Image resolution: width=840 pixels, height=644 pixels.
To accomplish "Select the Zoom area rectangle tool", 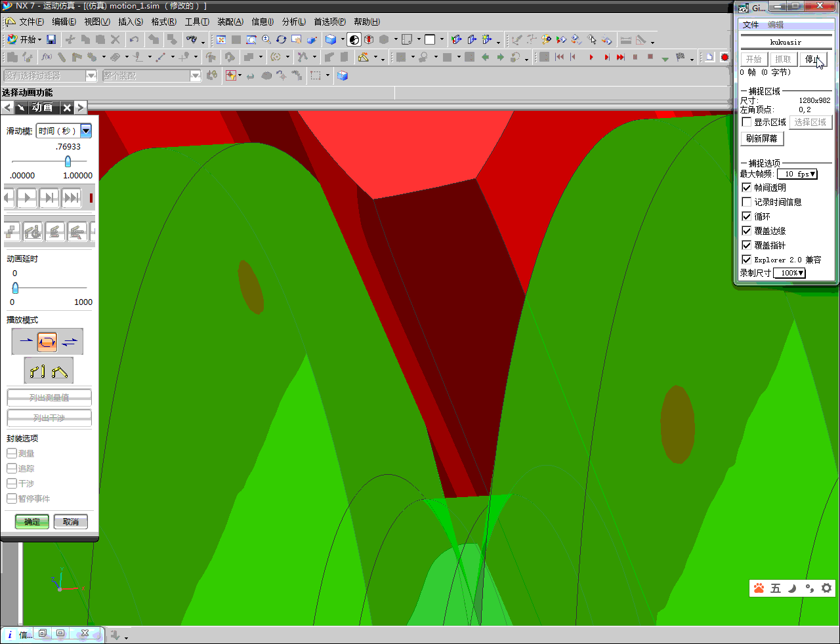I will (x=251, y=39).
